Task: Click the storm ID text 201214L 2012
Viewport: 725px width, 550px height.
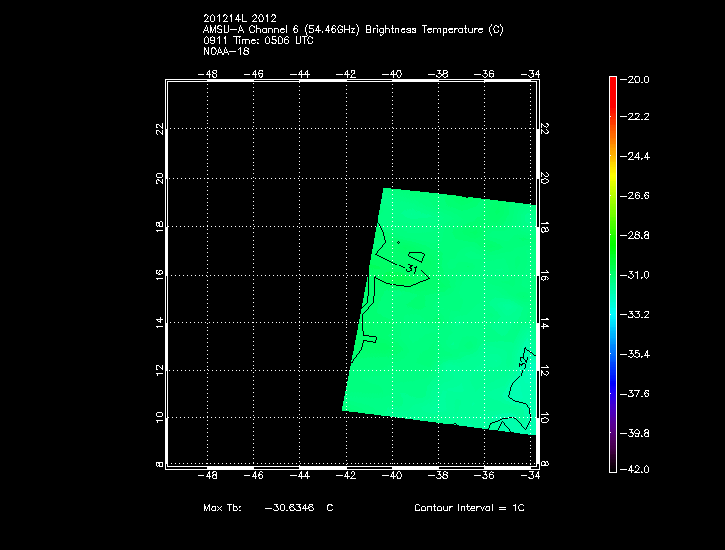Action: [x=240, y=18]
